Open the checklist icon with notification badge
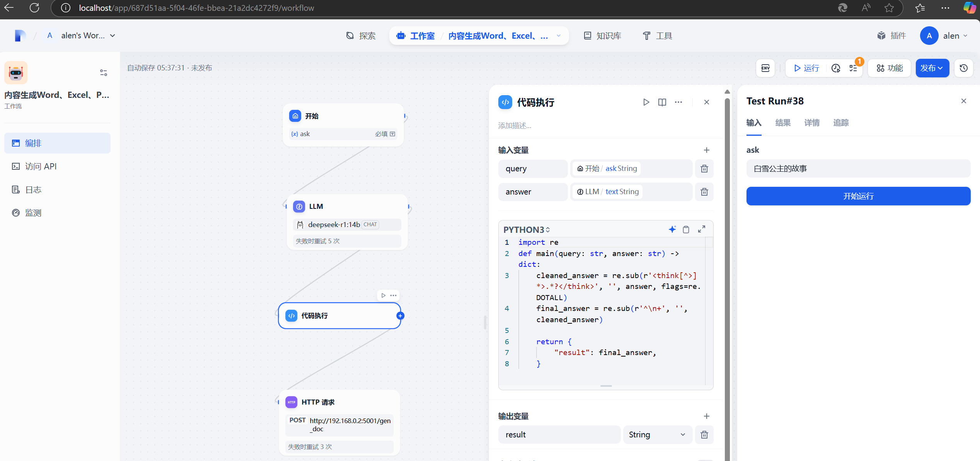This screenshot has height=461, width=980. coord(854,68)
